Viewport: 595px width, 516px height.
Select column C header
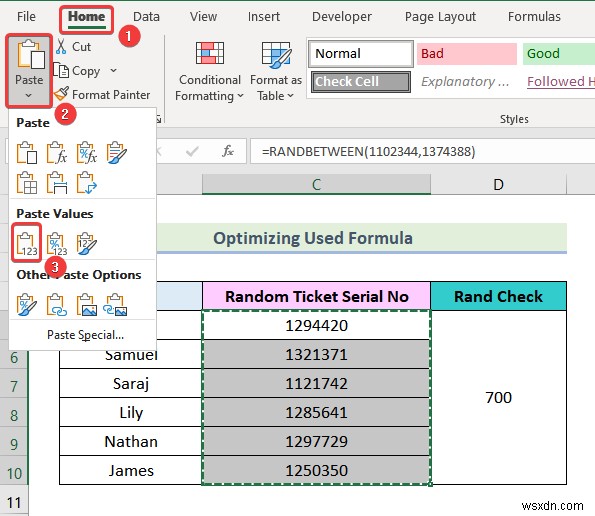(x=316, y=184)
